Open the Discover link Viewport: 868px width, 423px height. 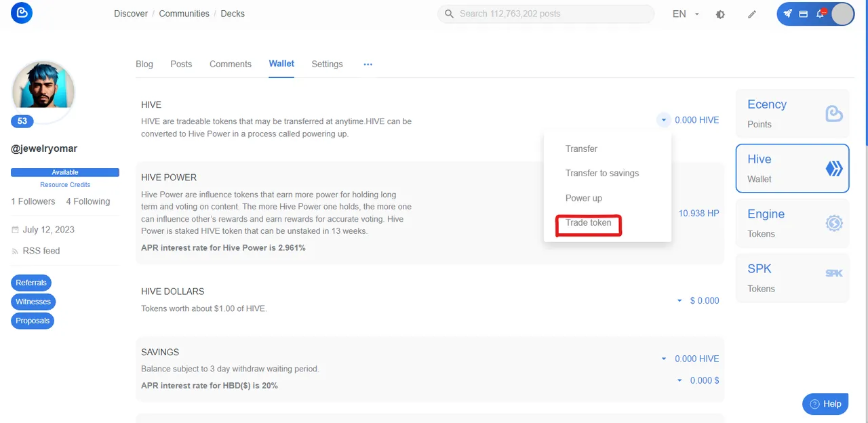click(x=131, y=14)
